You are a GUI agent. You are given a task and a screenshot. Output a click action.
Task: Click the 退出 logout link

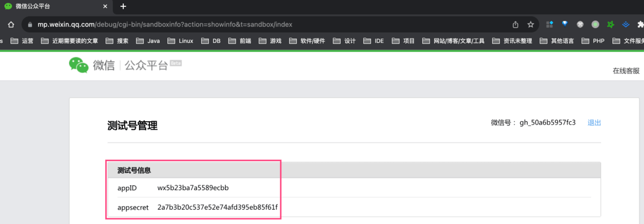tap(594, 123)
